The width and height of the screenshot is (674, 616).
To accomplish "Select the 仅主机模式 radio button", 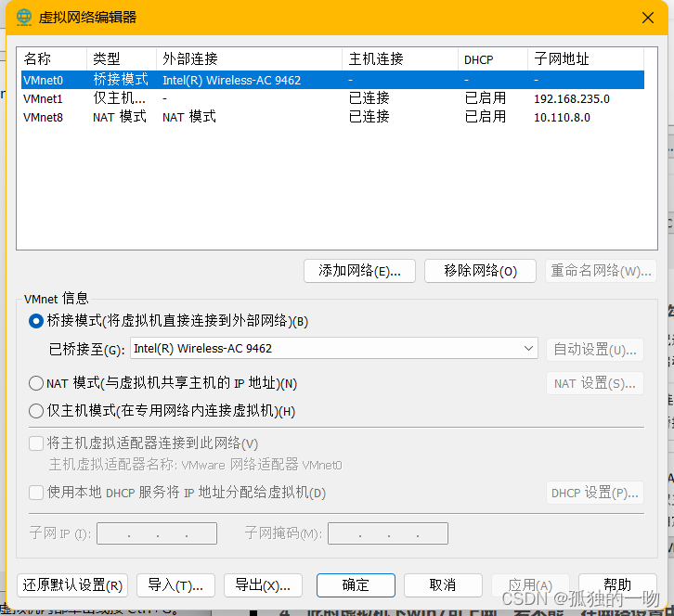I will [x=36, y=411].
